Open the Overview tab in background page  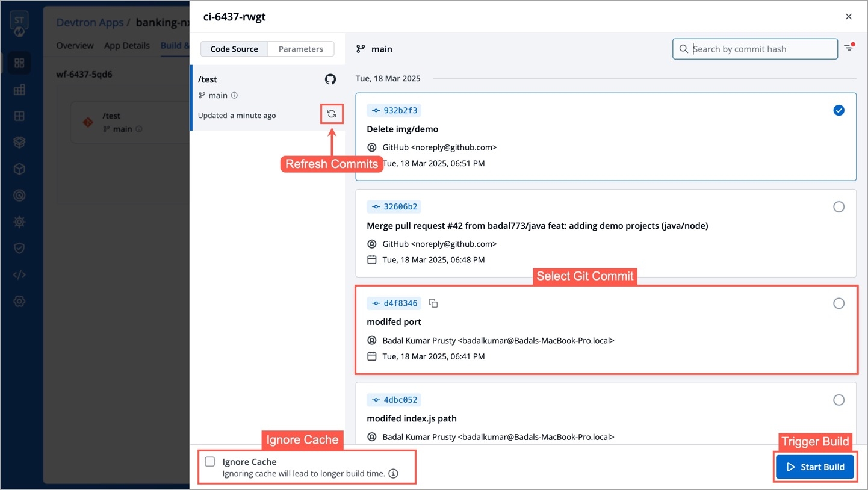tap(75, 45)
